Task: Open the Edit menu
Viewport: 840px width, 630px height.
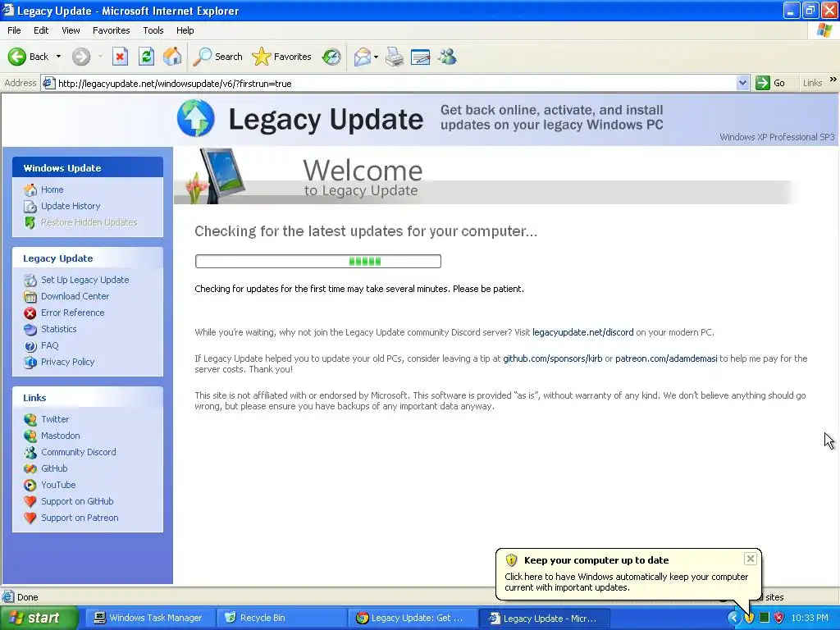Action: tap(41, 30)
